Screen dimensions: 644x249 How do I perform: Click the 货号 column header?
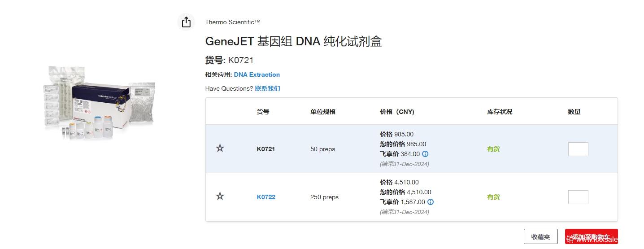click(263, 112)
